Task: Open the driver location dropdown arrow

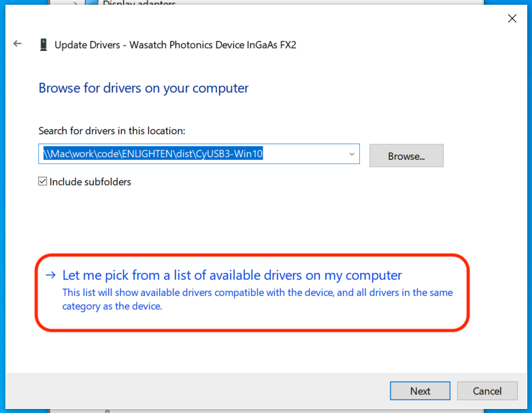Action: (352, 154)
